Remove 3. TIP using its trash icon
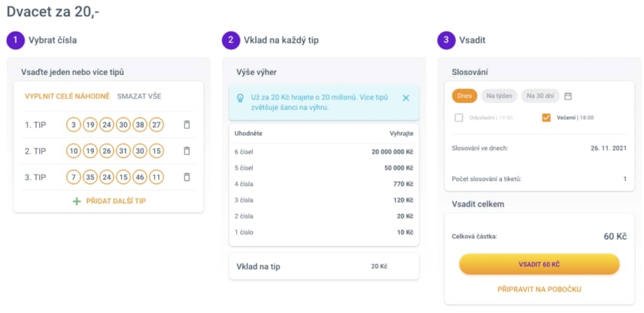The height and width of the screenshot is (313, 644). 187,177
